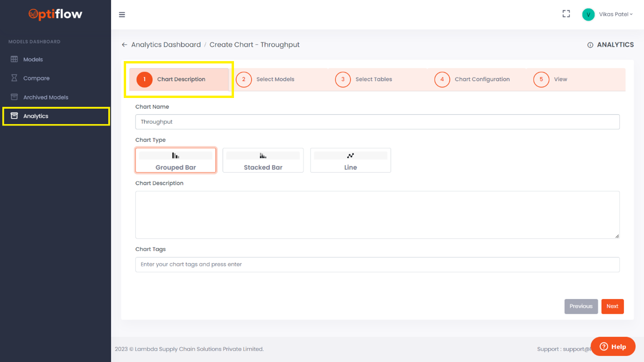Viewport: 644px width, 362px height.
Task: Toggle the hamburger menu icon
Action: click(122, 14)
